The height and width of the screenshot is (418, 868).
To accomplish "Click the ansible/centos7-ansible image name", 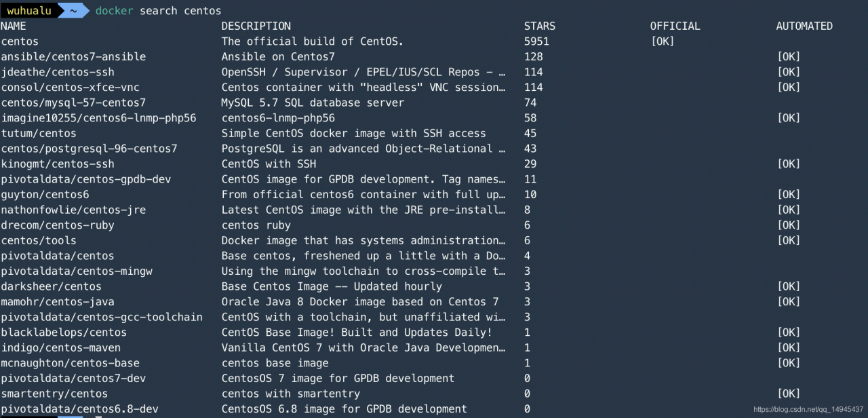I will pyautogui.click(x=73, y=57).
